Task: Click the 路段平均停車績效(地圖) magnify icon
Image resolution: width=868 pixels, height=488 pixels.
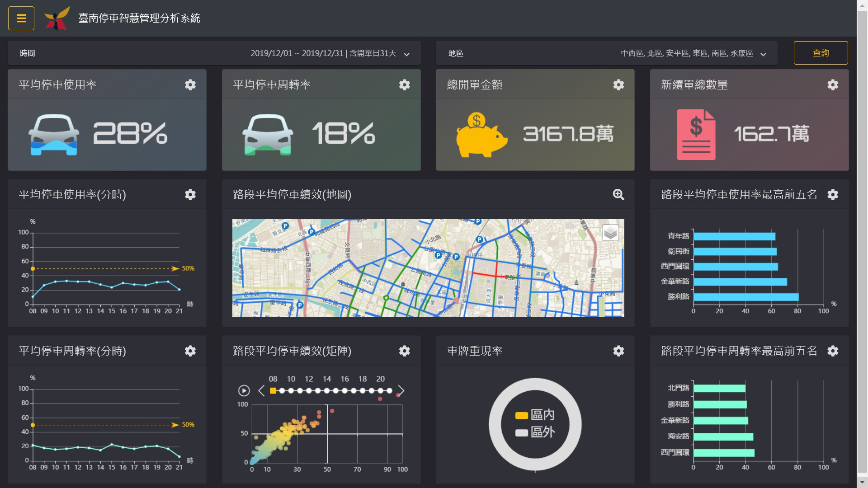Action: click(619, 194)
